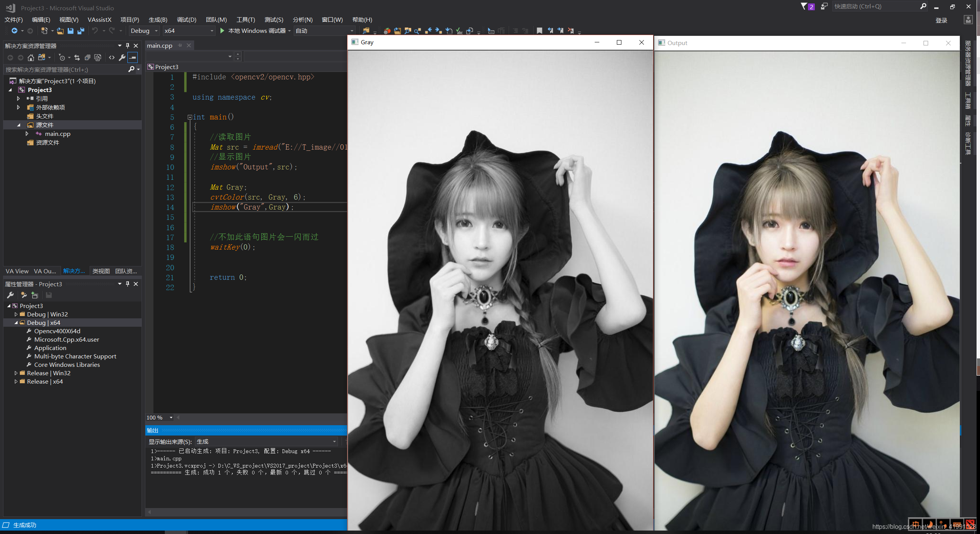The image size is (980, 534).
Task: Open Visual Assist tomato options icon
Action: tap(387, 31)
